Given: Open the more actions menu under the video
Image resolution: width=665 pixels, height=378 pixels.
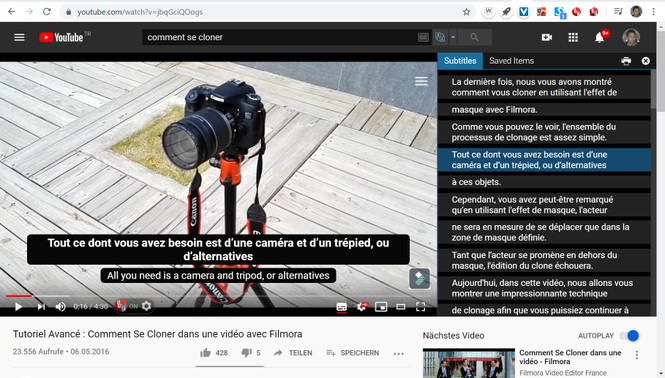Looking at the screenshot, I should [x=398, y=353].
